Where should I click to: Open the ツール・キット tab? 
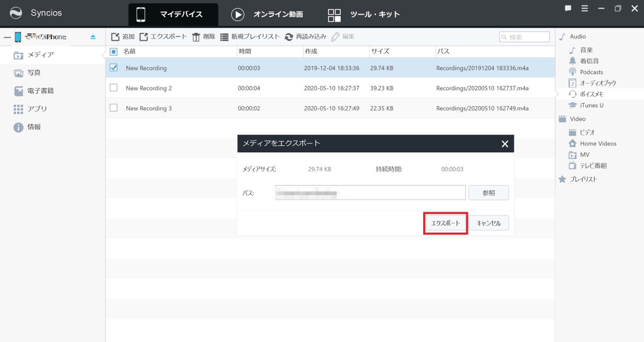tap(374, 14)
